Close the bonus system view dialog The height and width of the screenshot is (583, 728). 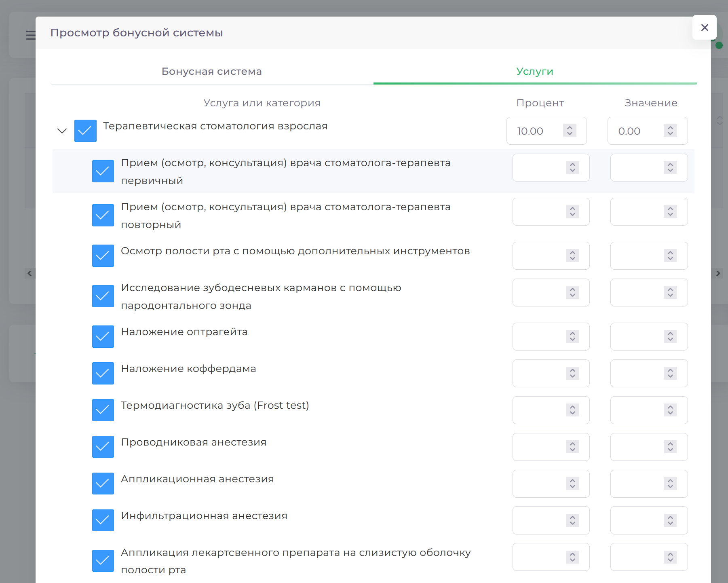pos(704,27)
